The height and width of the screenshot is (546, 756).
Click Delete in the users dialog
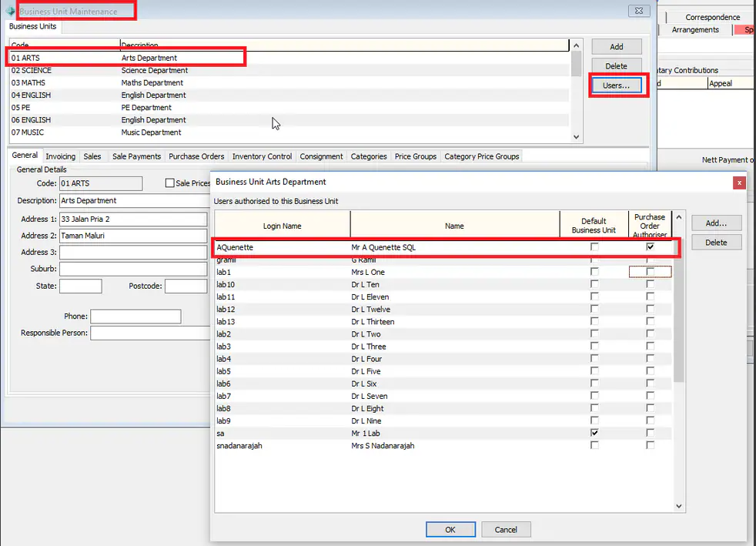click(716, 243)
